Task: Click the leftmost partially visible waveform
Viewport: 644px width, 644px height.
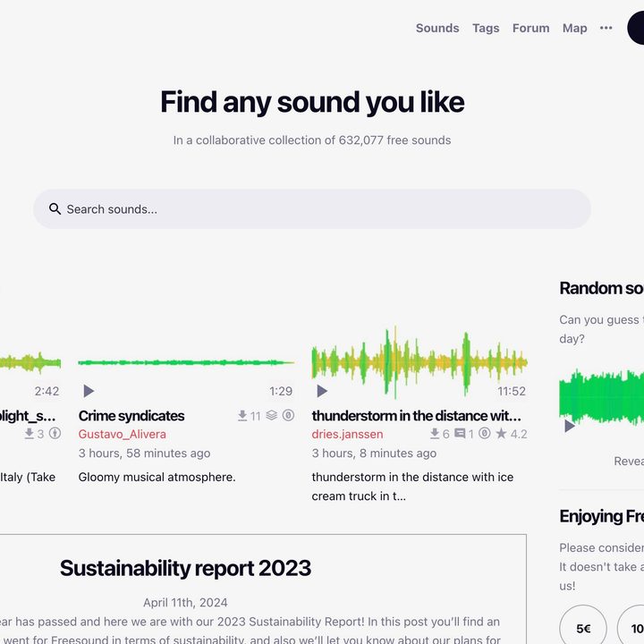Action: (30, 362)
